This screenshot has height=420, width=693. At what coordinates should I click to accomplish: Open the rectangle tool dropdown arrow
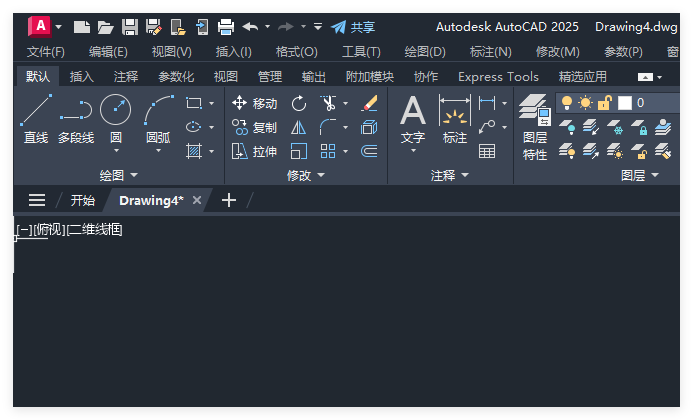point(212,103)
